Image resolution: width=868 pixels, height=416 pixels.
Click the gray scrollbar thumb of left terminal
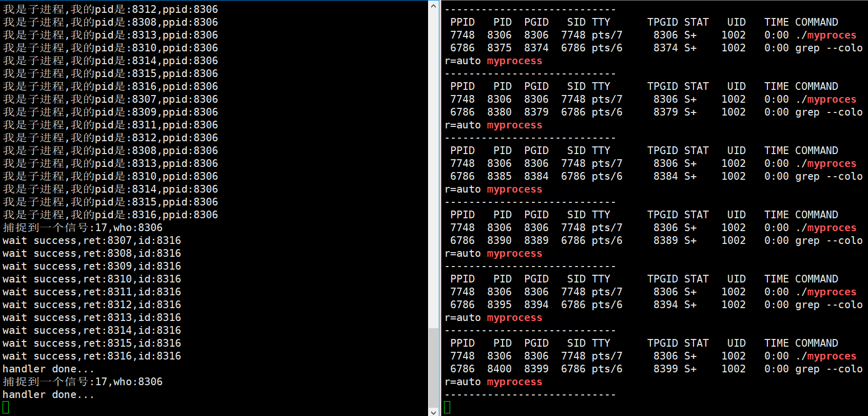pos(434,367)
